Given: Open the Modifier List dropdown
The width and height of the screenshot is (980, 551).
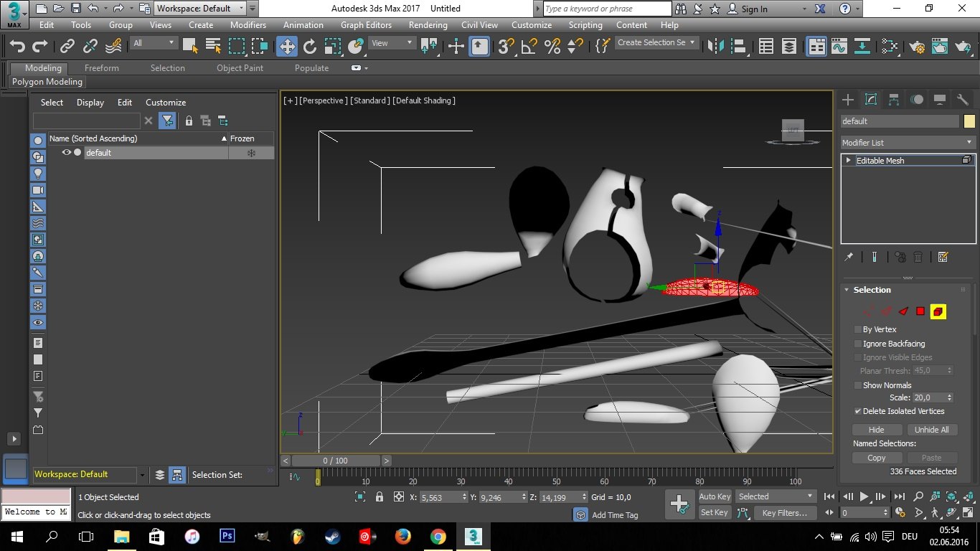Looking at the screenshot, I should point(908,143).
